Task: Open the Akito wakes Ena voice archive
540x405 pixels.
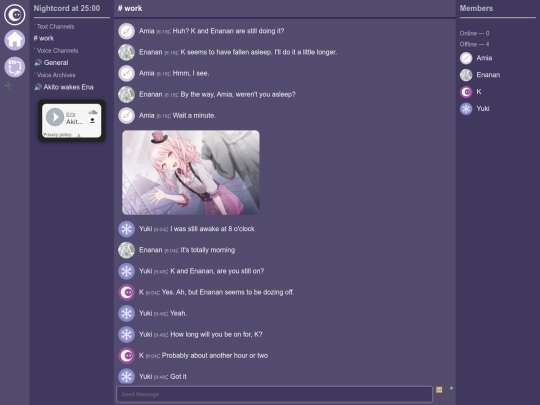Action: (x=64, y=87)
